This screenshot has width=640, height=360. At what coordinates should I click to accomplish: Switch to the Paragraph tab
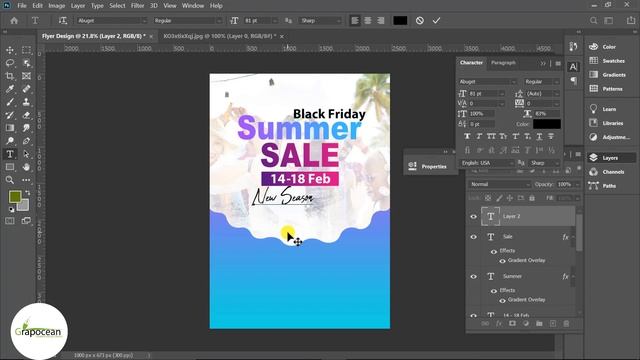click(503, 63)
